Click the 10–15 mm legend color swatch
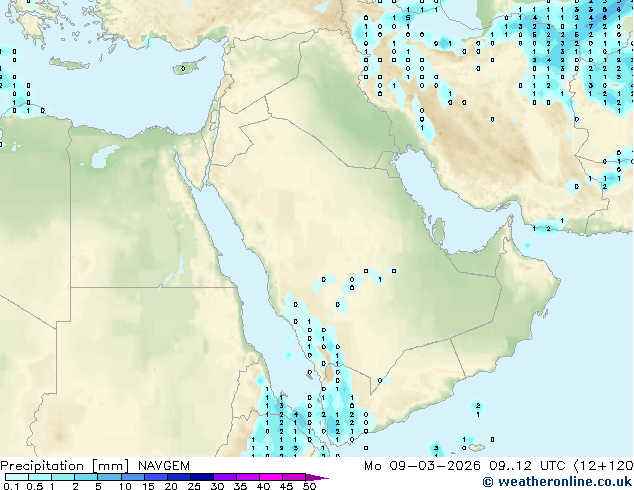This screenshot has width=634, height=490. pyautogui.click(x=133, y=477)
